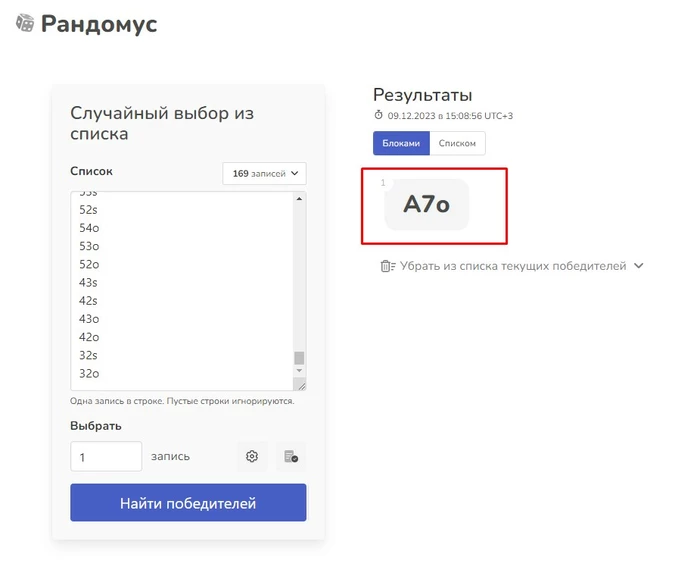Click the Найти победителей button

click(188, 502)
